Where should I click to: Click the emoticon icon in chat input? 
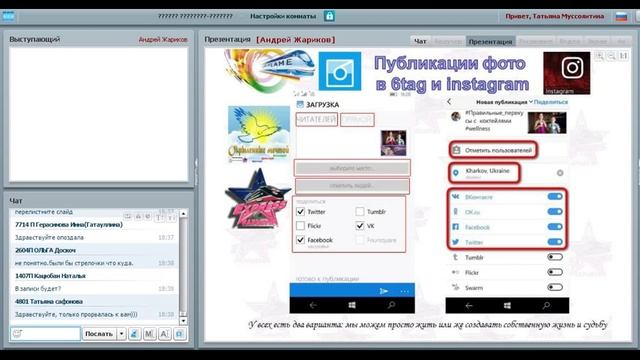click(x=17, y=333)
